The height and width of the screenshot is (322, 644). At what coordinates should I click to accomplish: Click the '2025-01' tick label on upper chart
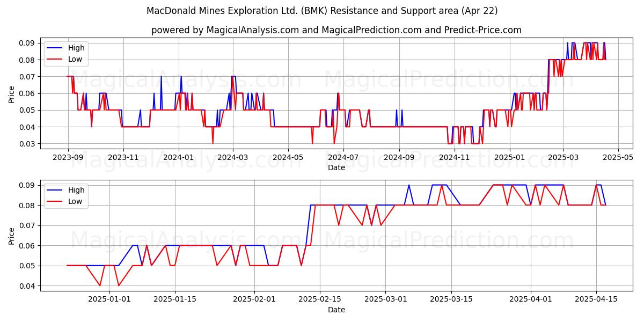coord(510,157)
